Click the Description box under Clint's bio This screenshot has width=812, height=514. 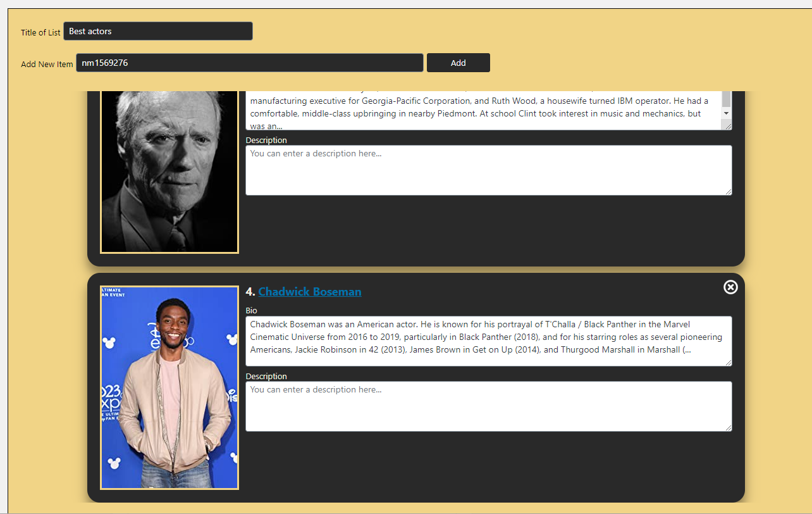point(489,170)
